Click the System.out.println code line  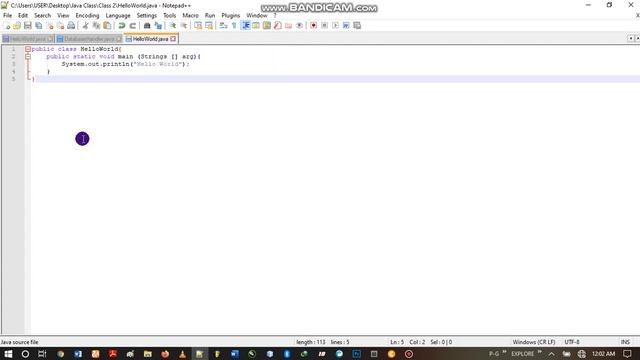[x=125, y=64]
